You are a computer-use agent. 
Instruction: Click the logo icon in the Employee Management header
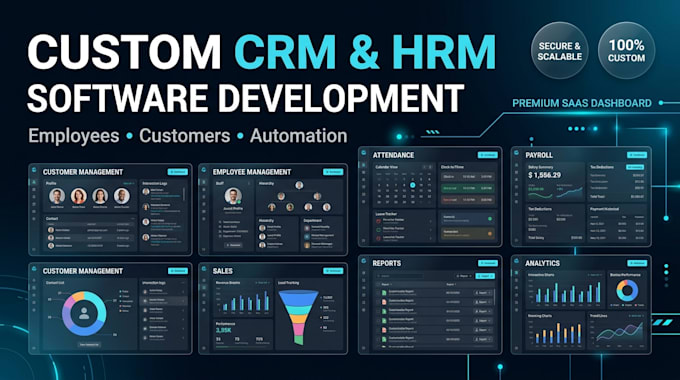pos(204,170)
